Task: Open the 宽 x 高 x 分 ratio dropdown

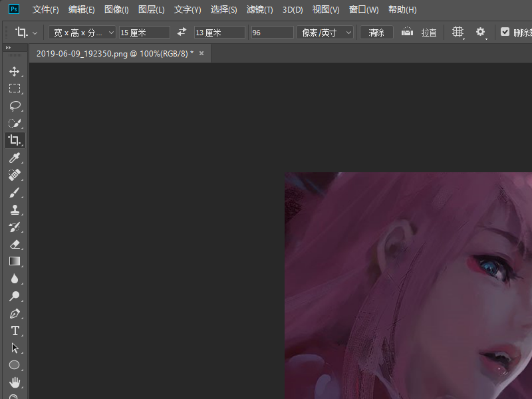Action: (x=82, y=33)
